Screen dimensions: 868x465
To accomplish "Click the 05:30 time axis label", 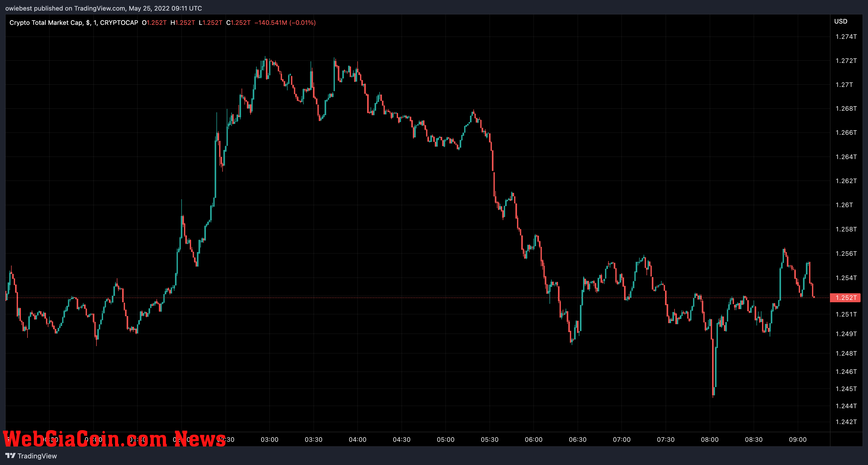I will [490, 439].
